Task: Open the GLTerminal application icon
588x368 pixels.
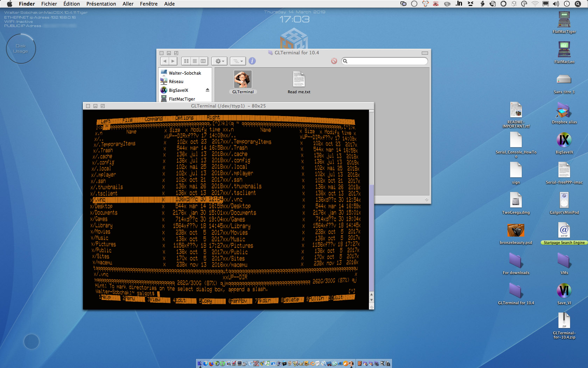Action: (243, 79)
